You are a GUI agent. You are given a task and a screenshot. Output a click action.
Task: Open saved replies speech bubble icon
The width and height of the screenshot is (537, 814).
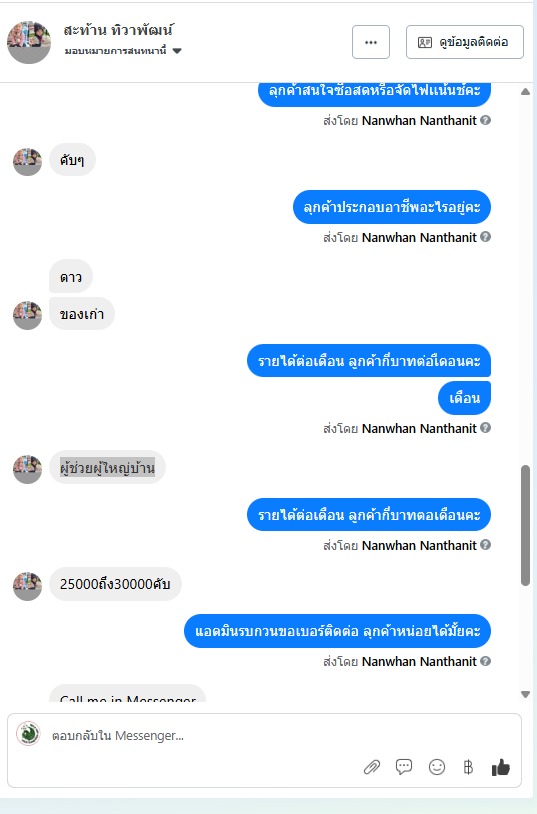tap(404, 767)
